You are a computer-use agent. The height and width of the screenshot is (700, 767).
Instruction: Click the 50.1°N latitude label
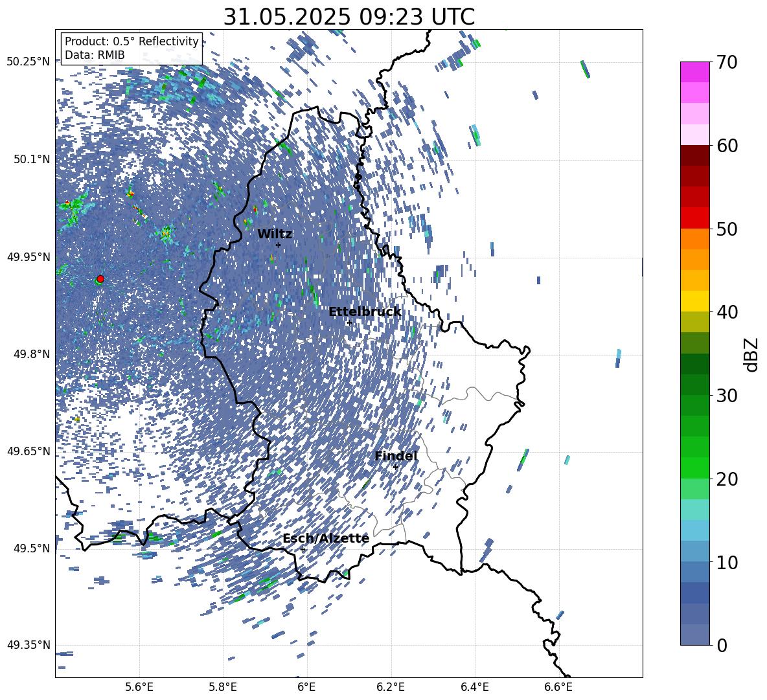click(x=32, y=159)
